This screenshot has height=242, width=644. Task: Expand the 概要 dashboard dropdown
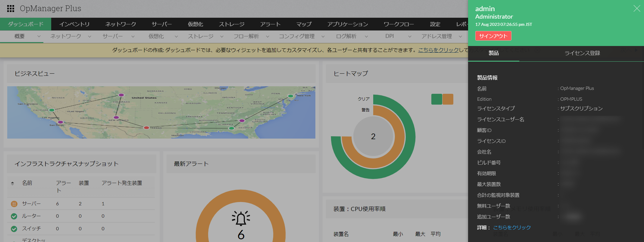click(39, 36)
